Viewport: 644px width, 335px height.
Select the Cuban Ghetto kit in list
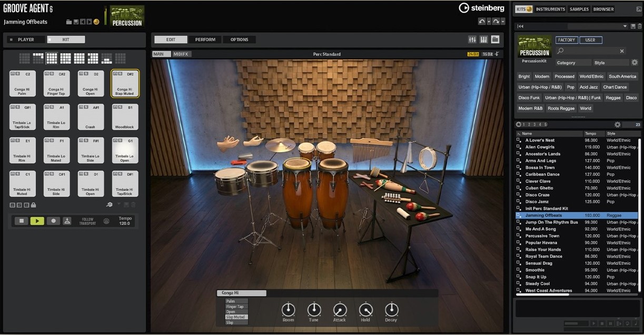tap(539, 188)
